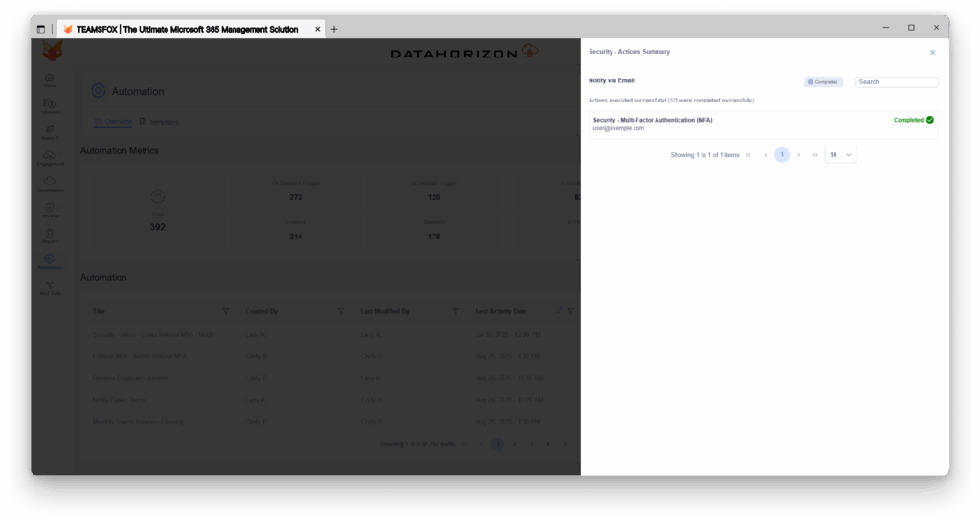980x521 pixels.
Task: Open the browser tab actions menu icon
Action: (40, 29)
